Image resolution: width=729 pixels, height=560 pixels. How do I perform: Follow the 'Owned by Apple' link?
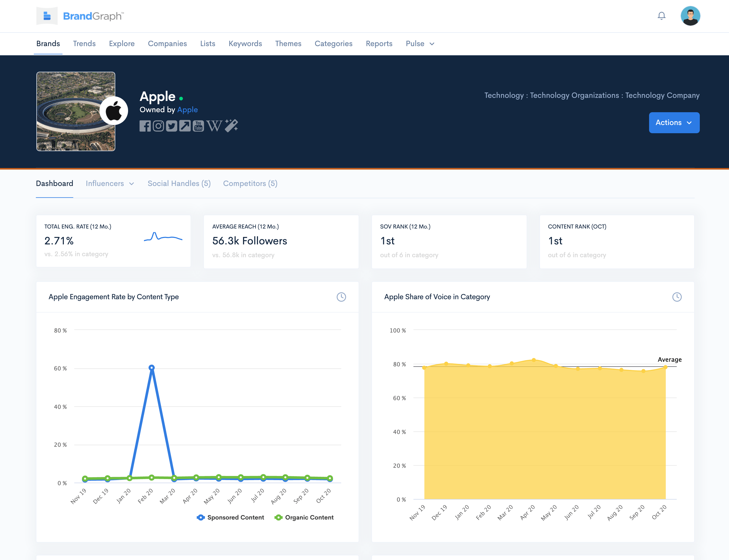click(x=187, y=110)
